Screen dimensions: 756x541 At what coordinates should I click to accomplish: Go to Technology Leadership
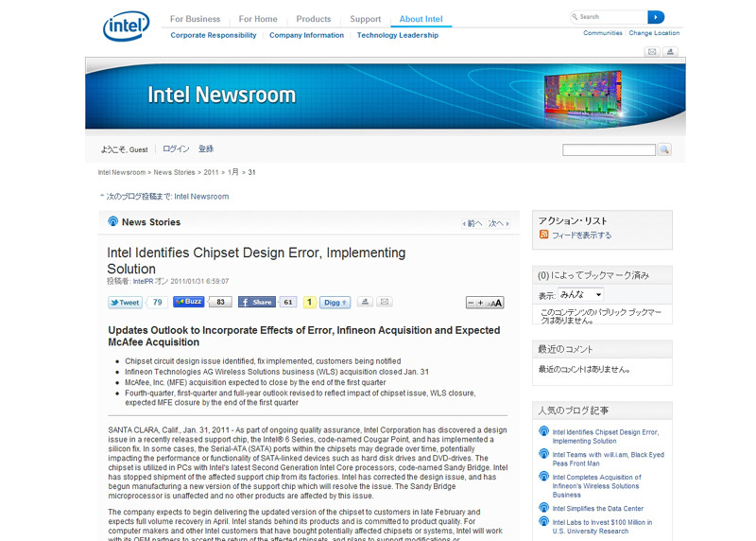397,35
